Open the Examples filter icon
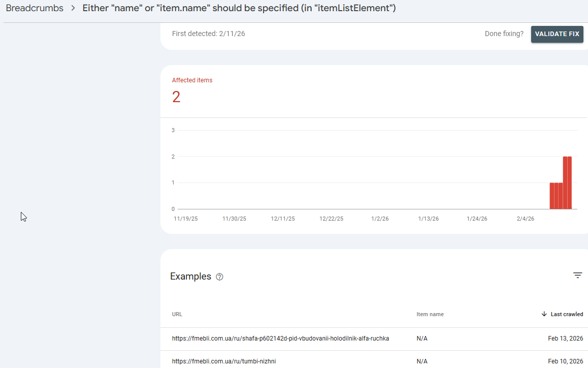This screenshot has width=588, height=368. pyautogui.click(x=577, y=275)
